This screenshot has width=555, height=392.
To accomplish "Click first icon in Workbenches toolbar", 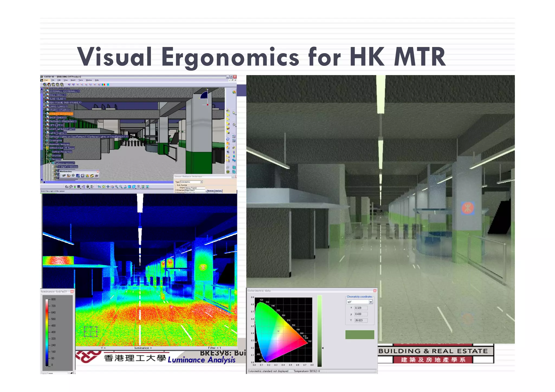I will pyautogui.click(x=64, y=176).
